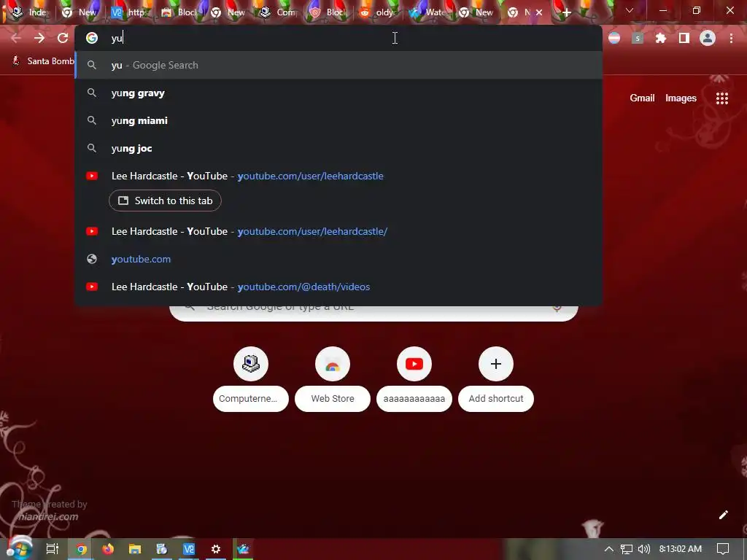Screen dimensions: 747x560
Task: Select the 'yu - Google Search' suggestion
Action: [338, 65]
